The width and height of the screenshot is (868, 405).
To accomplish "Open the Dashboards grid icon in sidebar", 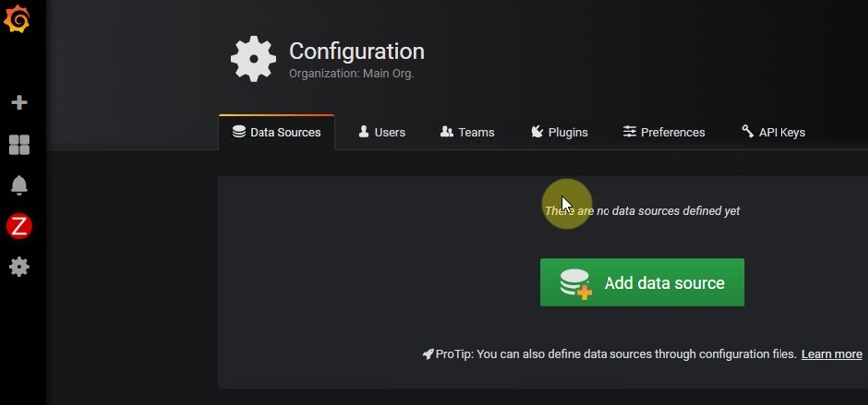I will tap(19, 145).
